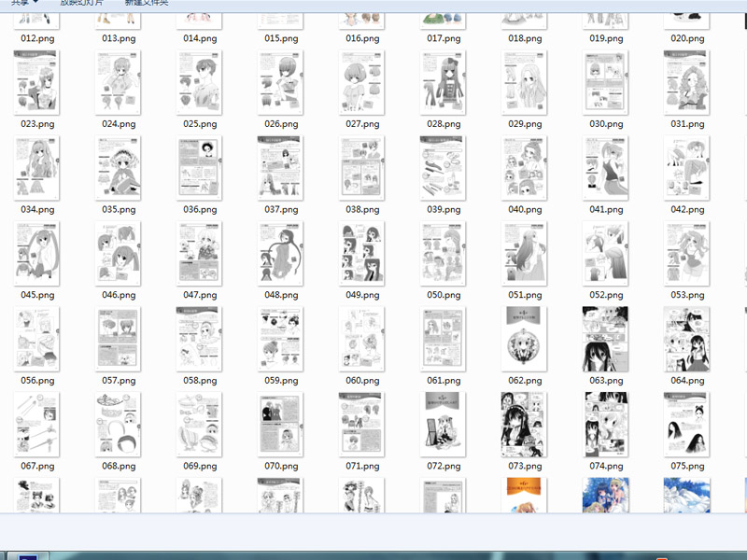This screenshot has width=747, height=560.
Task: Select the 062.png chapter title thumbnail
Action: [524, 339]
